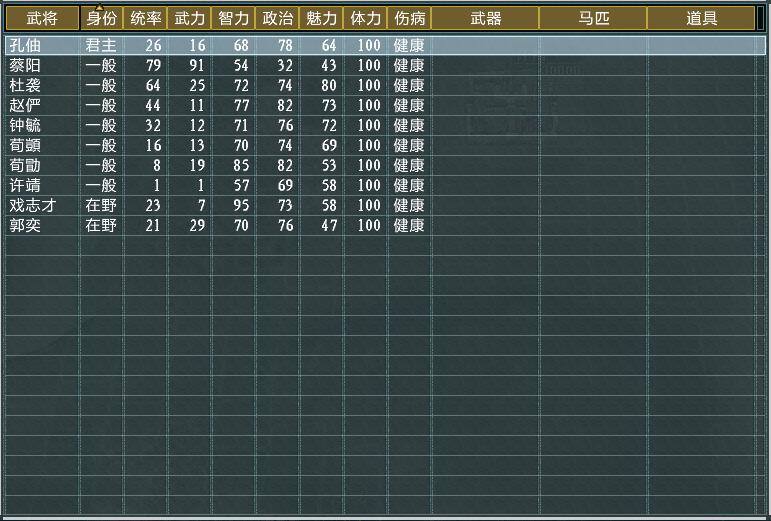Image resolution: width=771 pixels, height=521 pixels.
Task: Sort by the 政治 column header
Action: point(277,19)
